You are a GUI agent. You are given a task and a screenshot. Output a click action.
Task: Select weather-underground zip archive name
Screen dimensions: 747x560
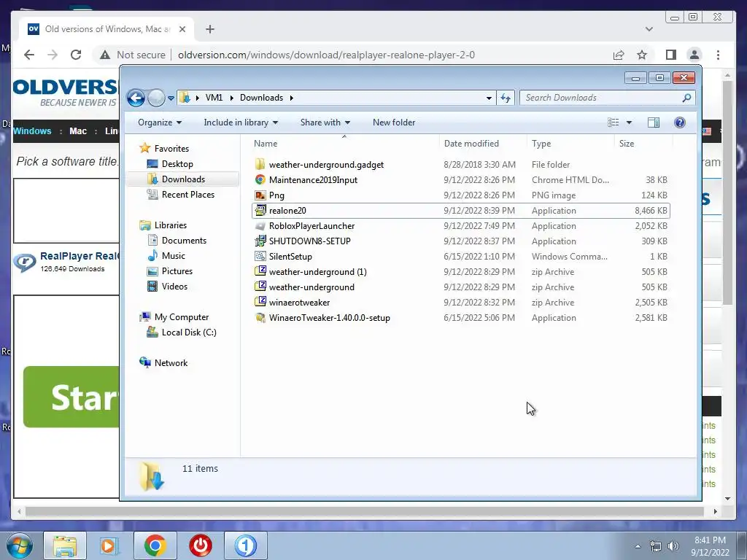(311, 287)
